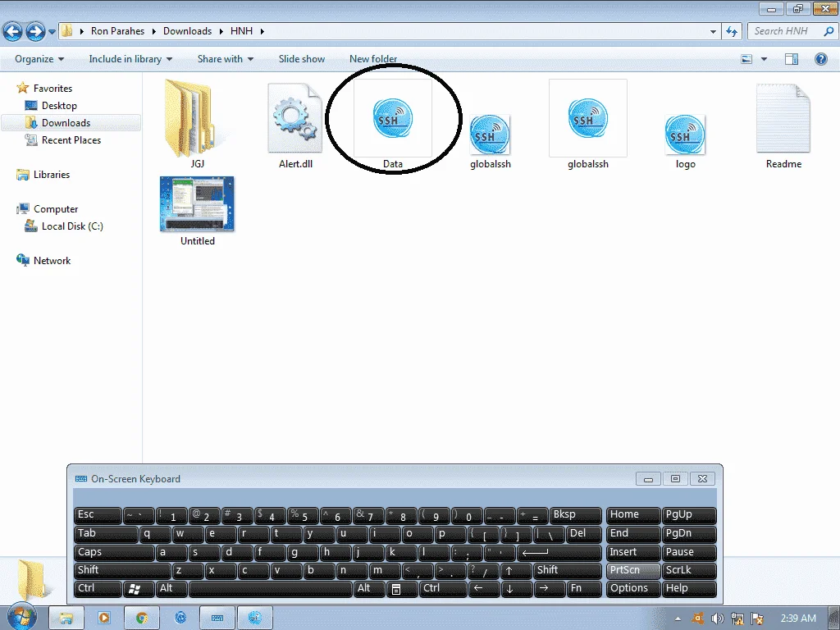
Task: Click the up arrow key on keyboard
Action: pos(516,571)
